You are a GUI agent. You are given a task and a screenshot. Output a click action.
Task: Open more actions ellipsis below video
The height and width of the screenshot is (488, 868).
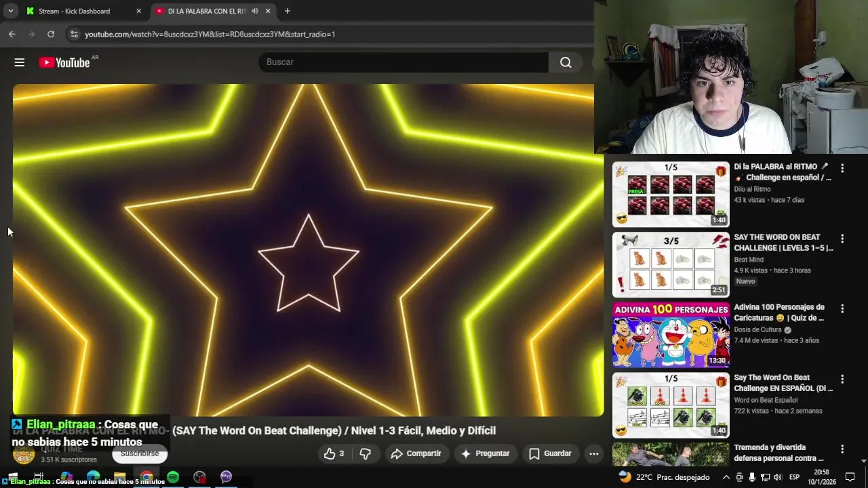coord(593,453)
